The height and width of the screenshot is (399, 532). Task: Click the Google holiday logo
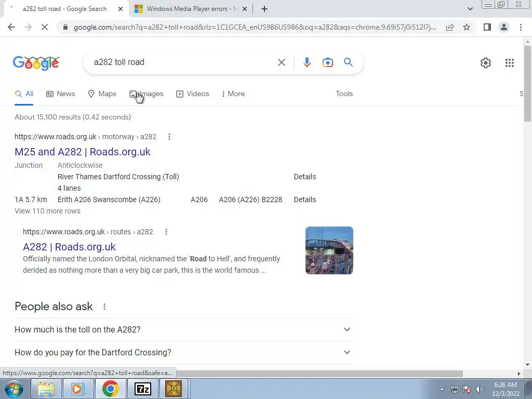click(x=36, y=63)
